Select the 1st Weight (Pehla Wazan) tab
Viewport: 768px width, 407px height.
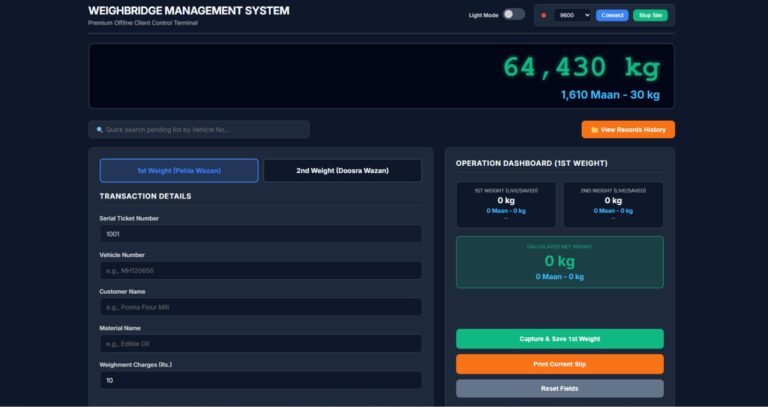179,170
